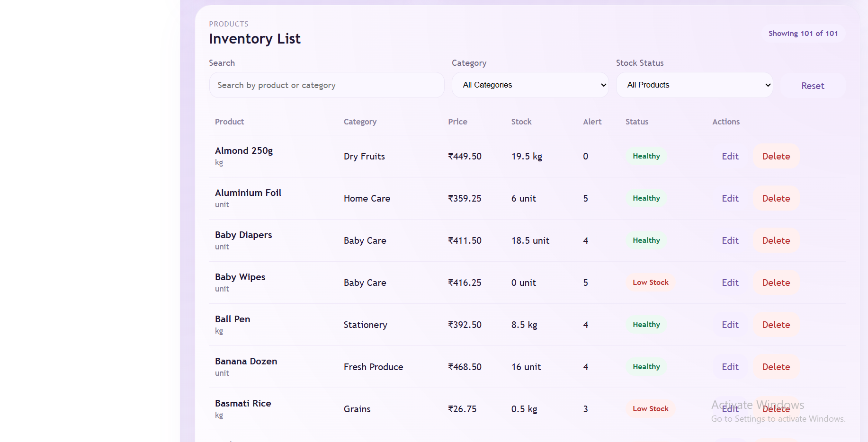Select the Basmati Rice product name
The image size is (868, 442).
coord(243,403)
